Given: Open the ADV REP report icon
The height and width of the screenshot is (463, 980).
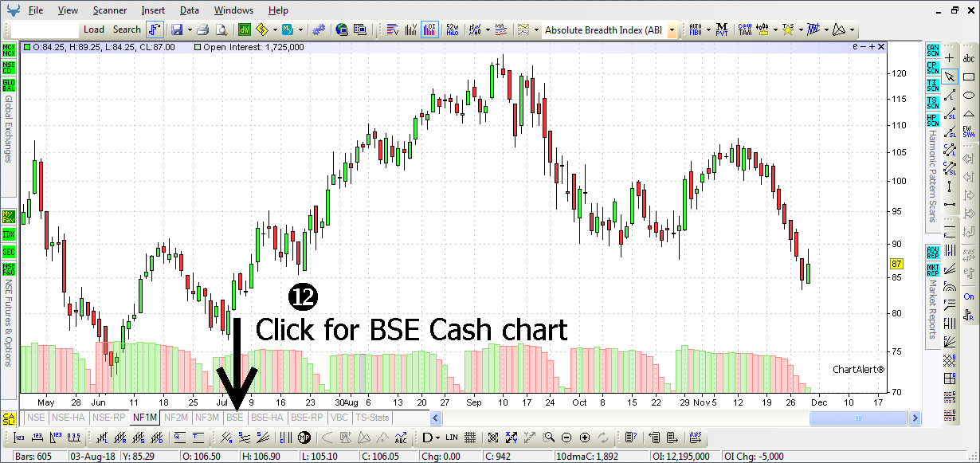Looking at the screenshot, I should pyautogui.click(x=932, y=251).
